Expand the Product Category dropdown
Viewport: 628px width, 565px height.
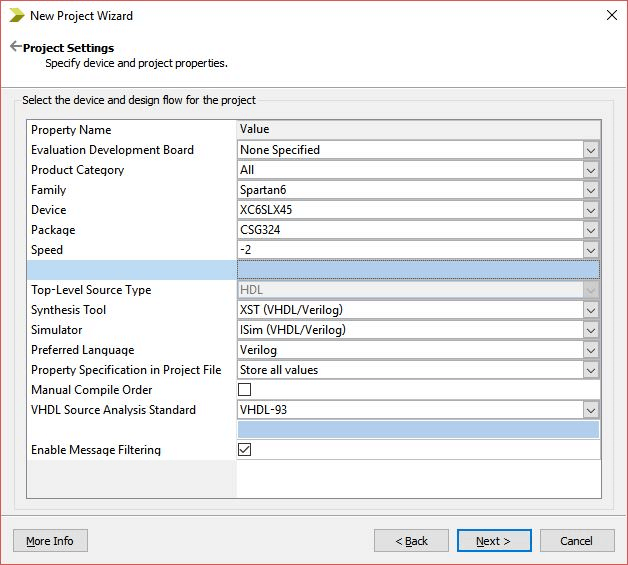(591, 170)
